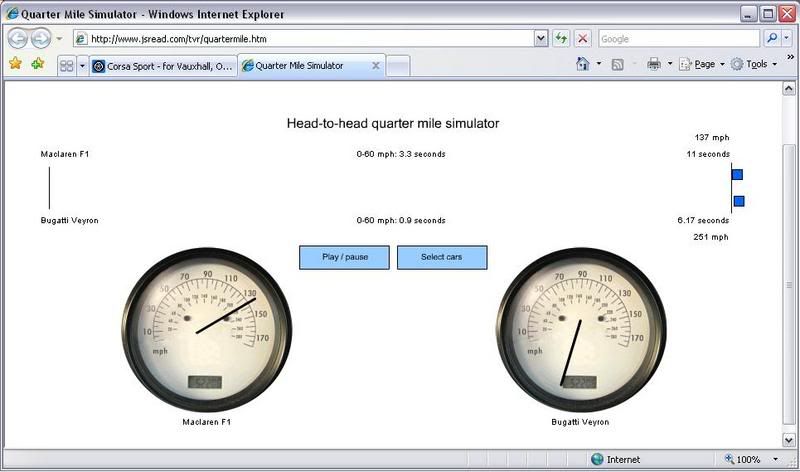Click the Select cars button

(442, 257)
